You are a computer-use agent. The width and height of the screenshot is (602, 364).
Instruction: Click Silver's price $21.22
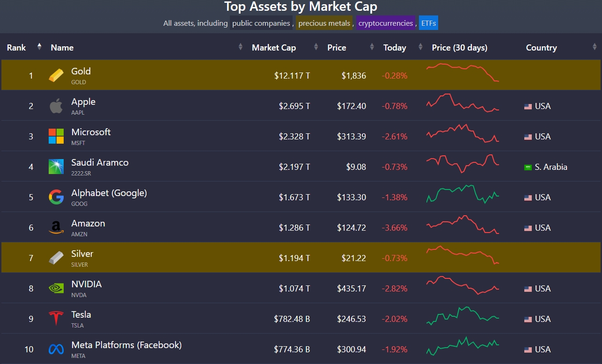(354, 258)
